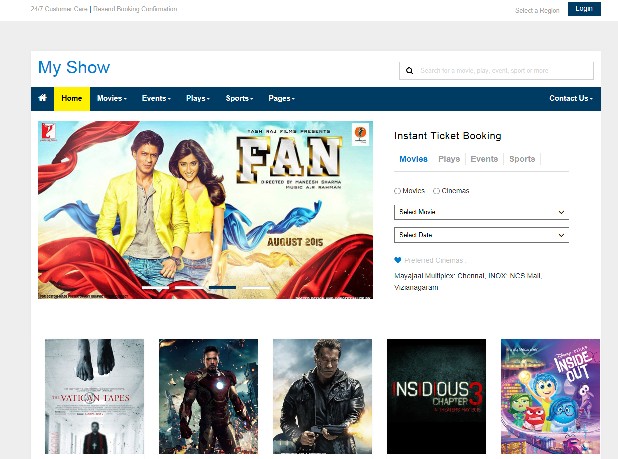Open 24/7 Customer Care link

[x=59, y=9]
